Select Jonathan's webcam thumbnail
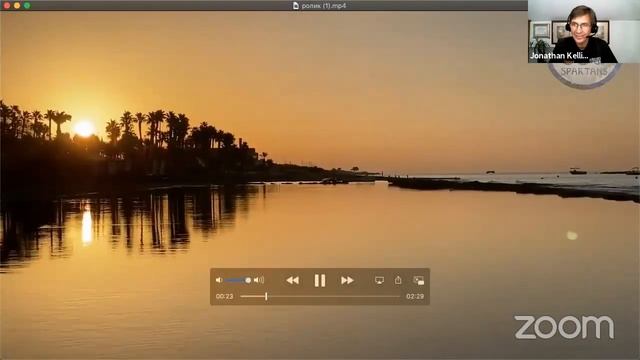The height and width of the screenshot is (360, 640). (584, 31)
